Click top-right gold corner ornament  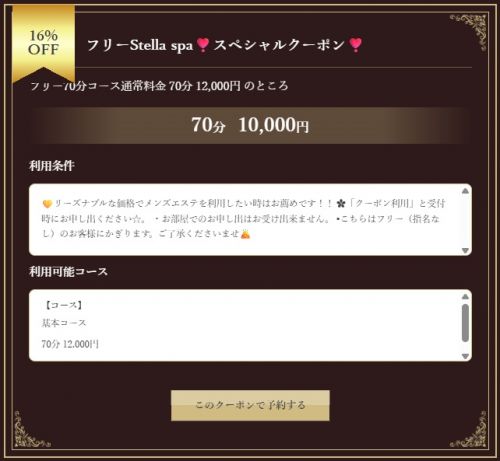point(468,32)
